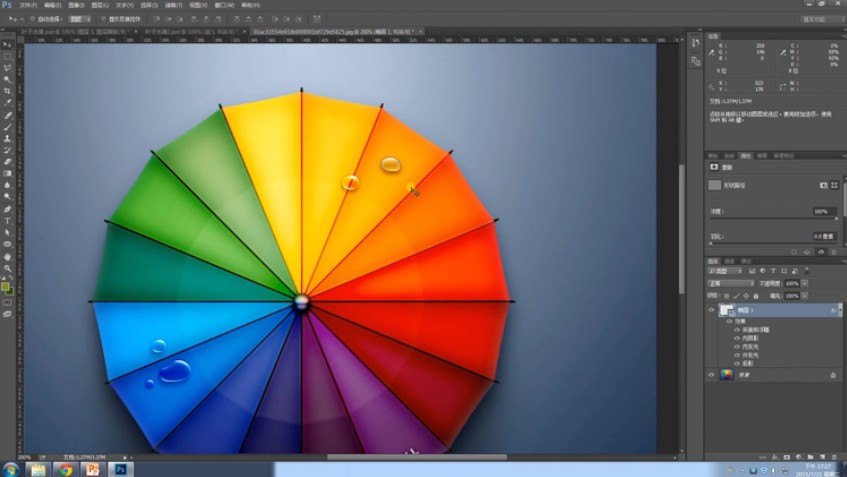
Task: Change screen mode from toolbar bottom
Action: (7, 314)
